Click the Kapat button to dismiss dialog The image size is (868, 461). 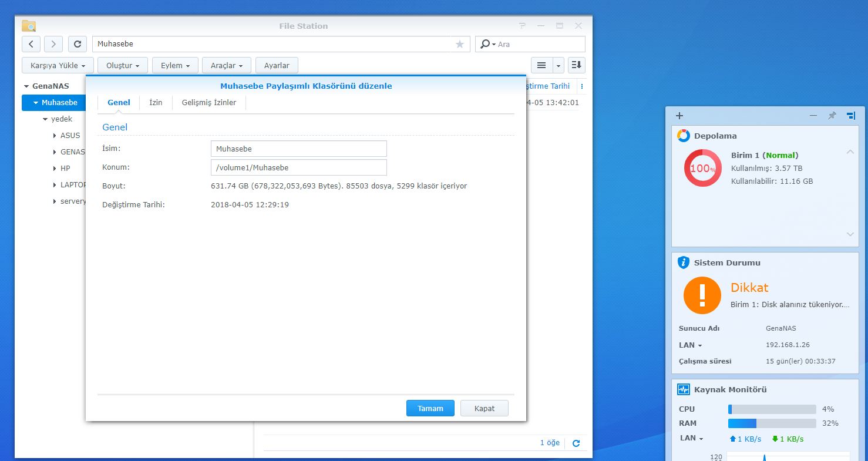484,408
